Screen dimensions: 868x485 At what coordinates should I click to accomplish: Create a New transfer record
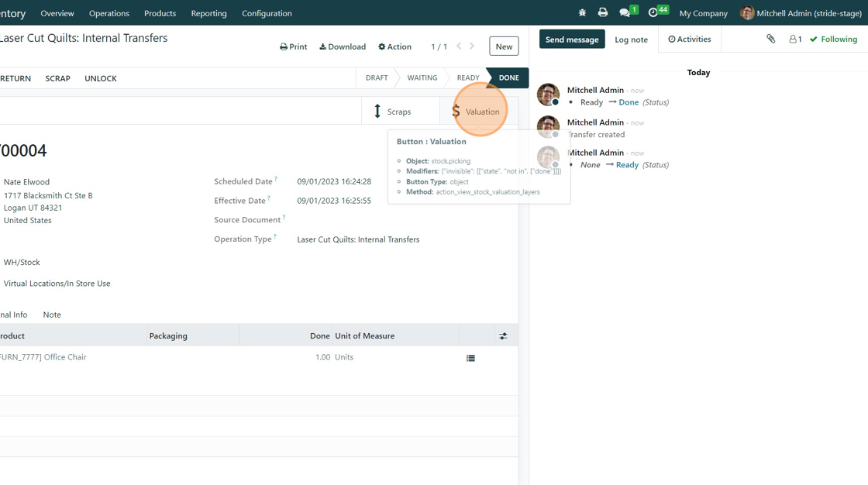pyautogui.click(x=504, y=46)
